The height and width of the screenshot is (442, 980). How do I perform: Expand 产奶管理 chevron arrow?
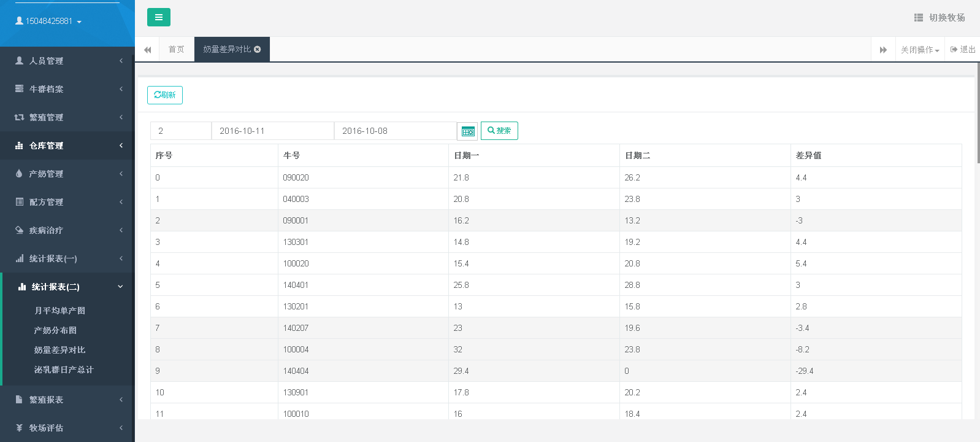[121, 174]
